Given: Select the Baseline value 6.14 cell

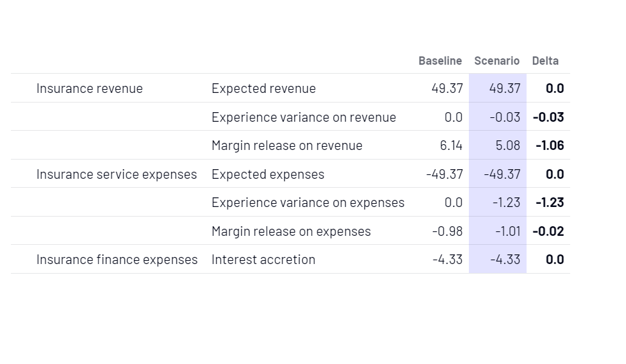Looking at the screenshot, I should click(451, 145).
